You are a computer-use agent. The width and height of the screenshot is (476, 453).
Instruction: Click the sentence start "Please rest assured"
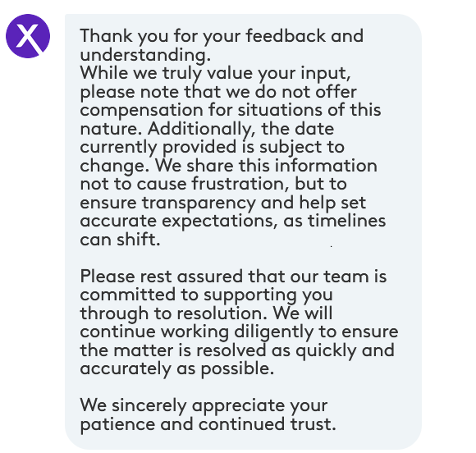(x=161, y=277)
